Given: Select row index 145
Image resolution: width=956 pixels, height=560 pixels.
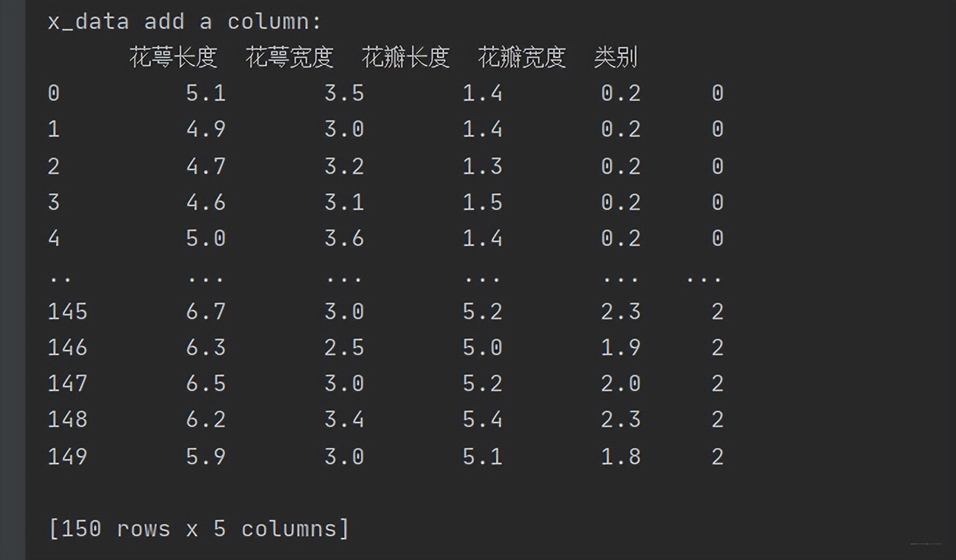Looking at the screenshot, I should (67, 312).
